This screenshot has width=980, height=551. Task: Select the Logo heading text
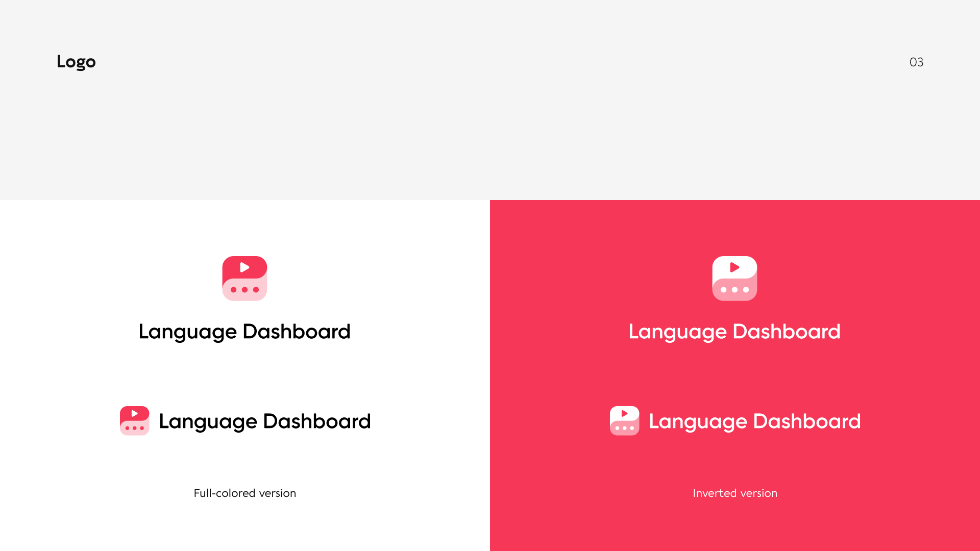pos(76,62)
